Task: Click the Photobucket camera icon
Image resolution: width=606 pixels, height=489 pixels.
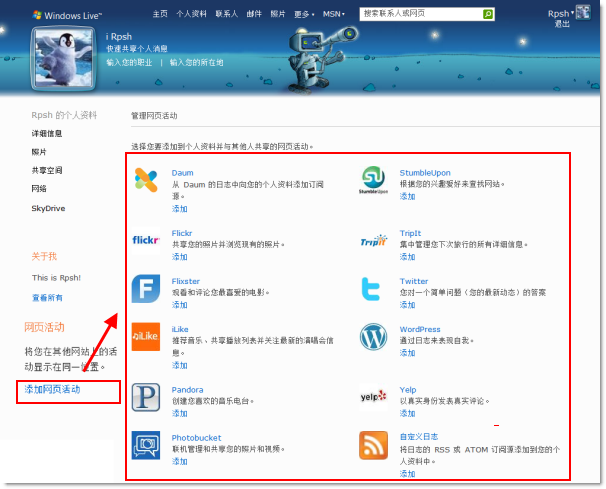Action: point(146,445)
